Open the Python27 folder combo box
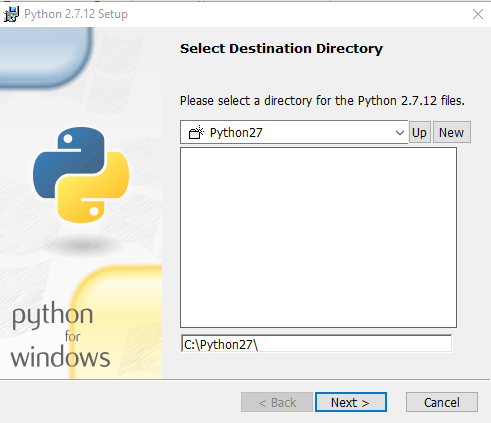The width and height of the screenshot is (491, 423). click(294, 132)
